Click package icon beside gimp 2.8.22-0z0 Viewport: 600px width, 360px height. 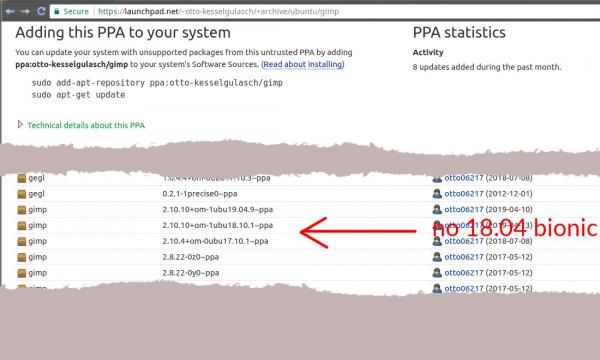tap(22, 257)
